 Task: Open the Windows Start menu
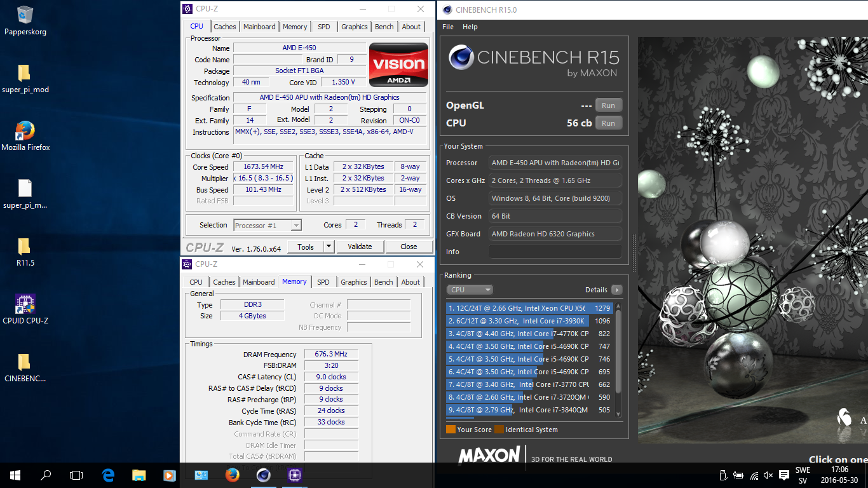[15, 475]
